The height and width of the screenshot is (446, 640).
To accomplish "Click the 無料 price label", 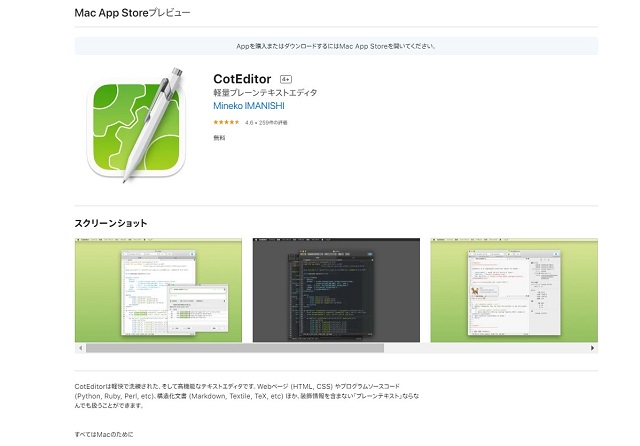I will [x=219, y=138].
